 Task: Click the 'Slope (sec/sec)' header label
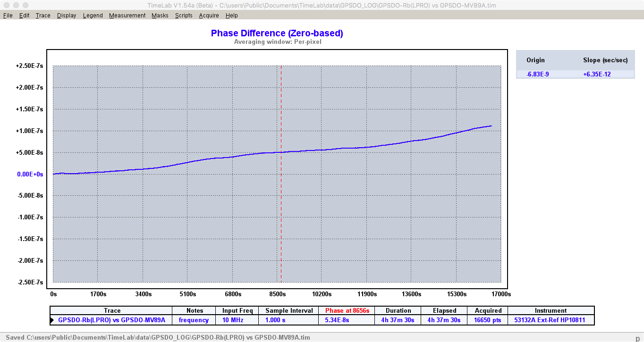[x=605, y=60]
